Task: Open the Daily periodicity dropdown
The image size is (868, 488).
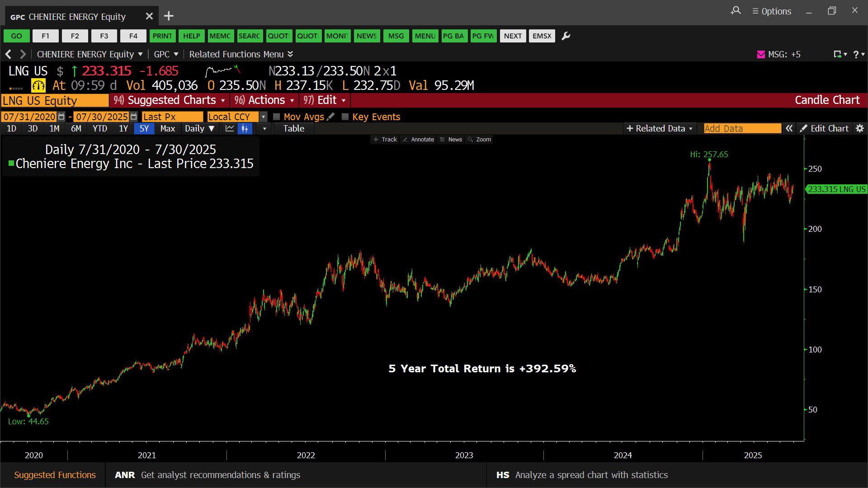Action: pyautogui.click(x=199, y=128)
